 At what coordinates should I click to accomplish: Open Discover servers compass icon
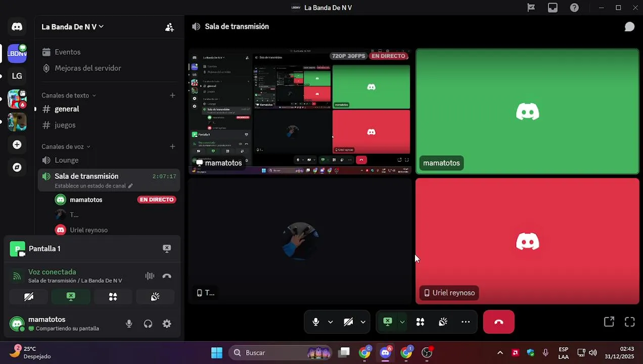[x=17, y=167]
